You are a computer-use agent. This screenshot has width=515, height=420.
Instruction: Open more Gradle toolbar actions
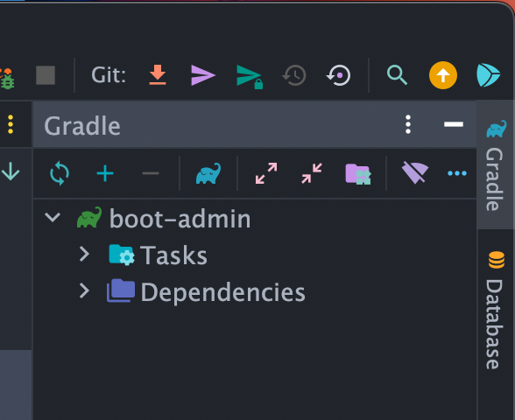click(x=457, y=173)
